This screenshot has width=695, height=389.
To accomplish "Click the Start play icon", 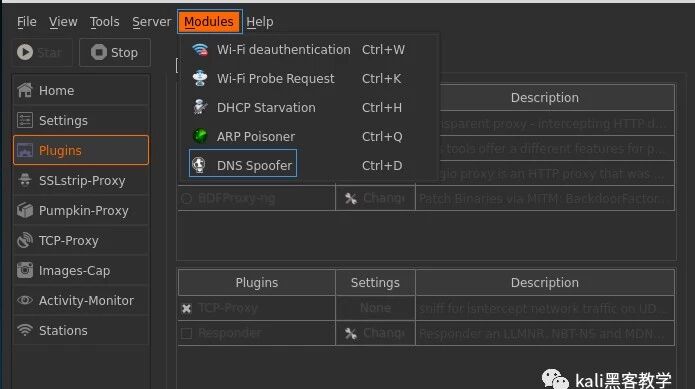I will point(25,52).
